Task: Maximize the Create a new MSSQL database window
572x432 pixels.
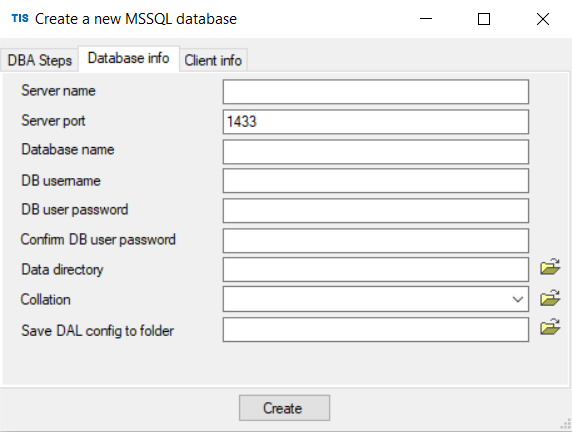Action: 484,19
